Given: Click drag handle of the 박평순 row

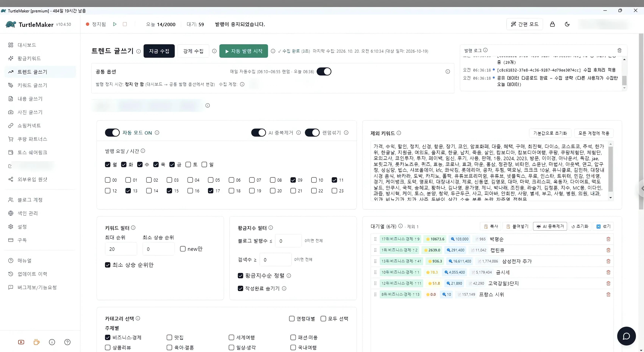Looking at the screenshot, I should pos(375,239).
